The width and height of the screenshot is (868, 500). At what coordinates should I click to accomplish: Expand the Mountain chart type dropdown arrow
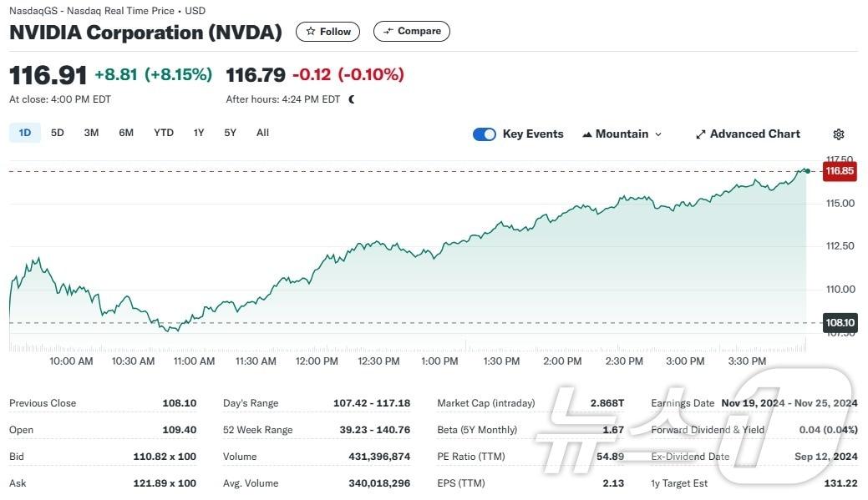[658, 134]
